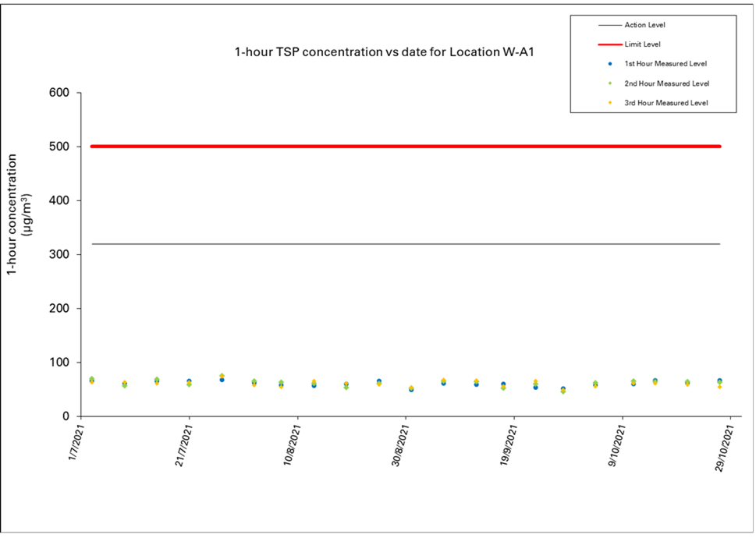Select the thin gray action level line
The image size is (756, 538).
[x=406, y=244]
